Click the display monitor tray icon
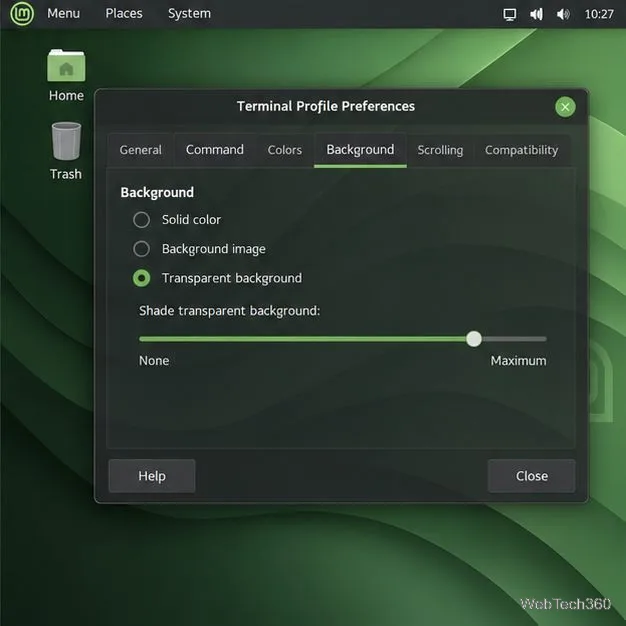 (509, 14)
